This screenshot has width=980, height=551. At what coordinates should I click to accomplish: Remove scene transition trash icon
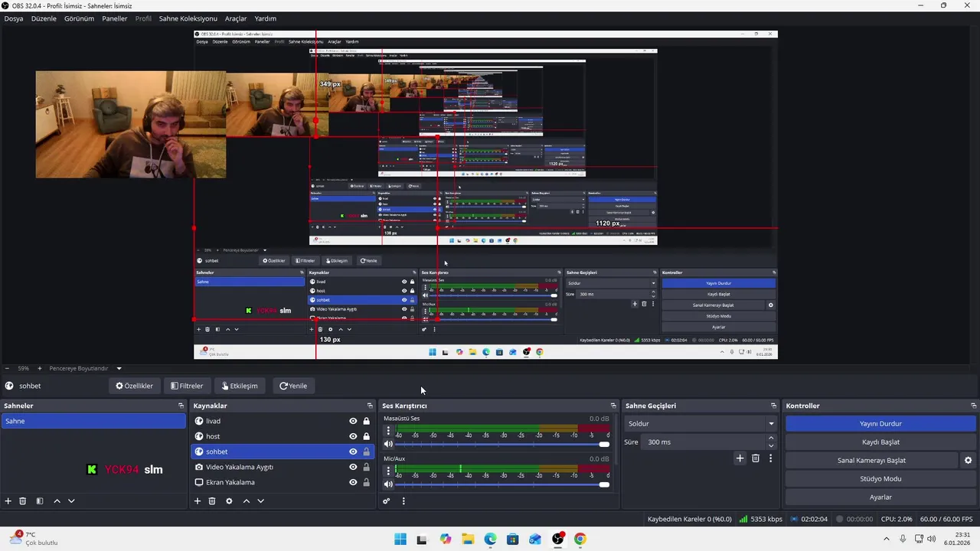756,458
